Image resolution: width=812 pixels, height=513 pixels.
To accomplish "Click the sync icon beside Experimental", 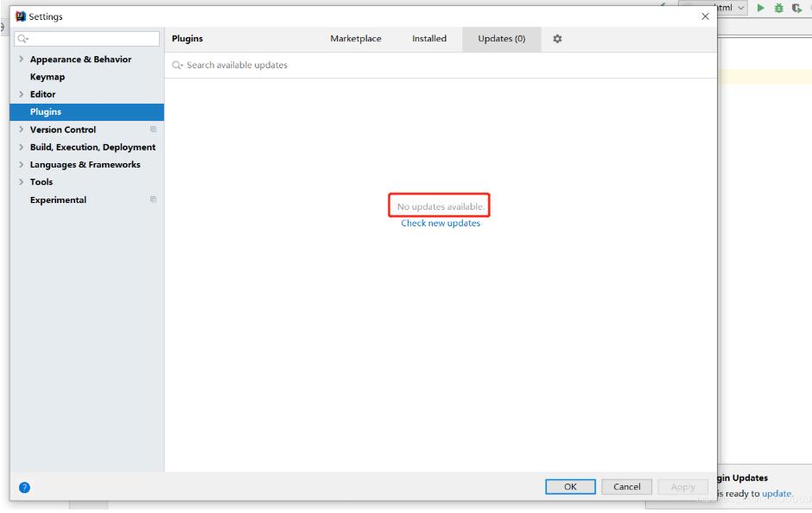I will point(153,199).
